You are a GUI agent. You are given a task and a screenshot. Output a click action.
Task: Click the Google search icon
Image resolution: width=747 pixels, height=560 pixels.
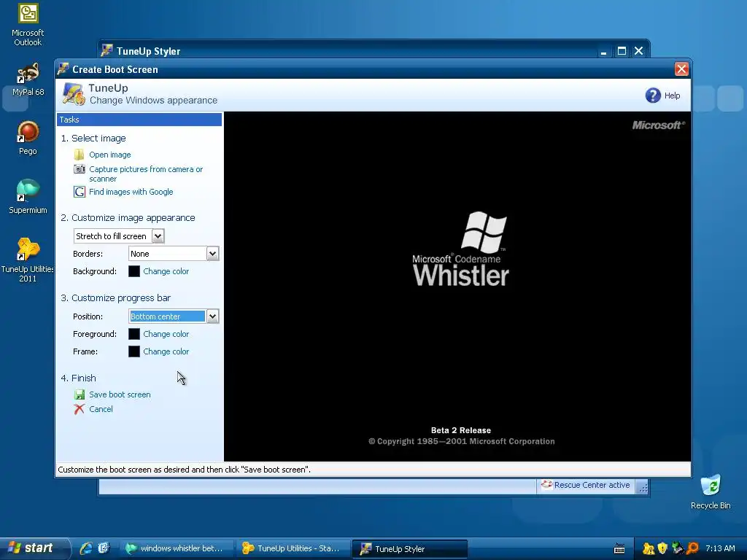point(79,192)
